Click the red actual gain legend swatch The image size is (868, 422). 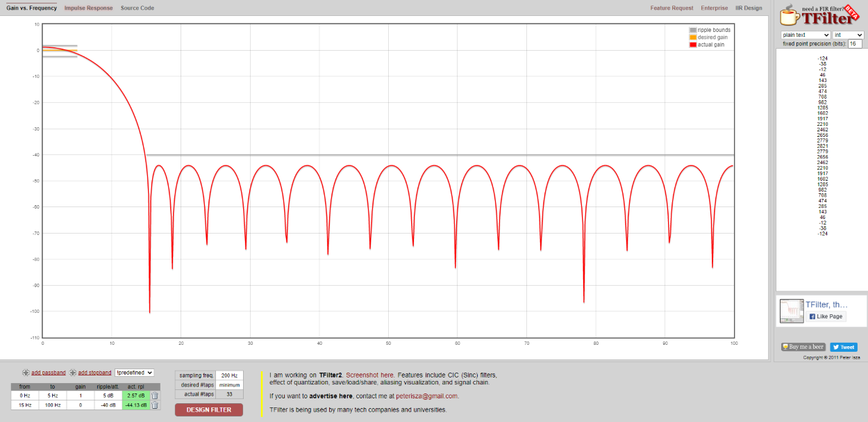(692, 44)
